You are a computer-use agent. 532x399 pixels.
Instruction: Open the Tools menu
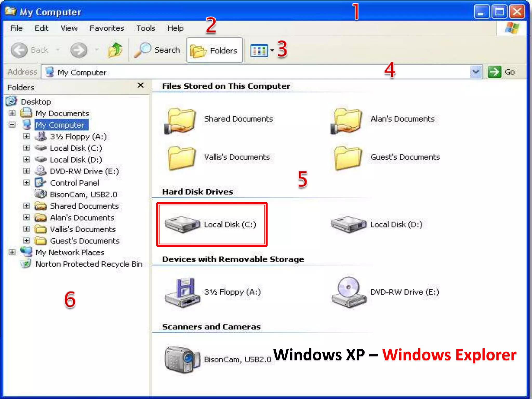[146, 28]
